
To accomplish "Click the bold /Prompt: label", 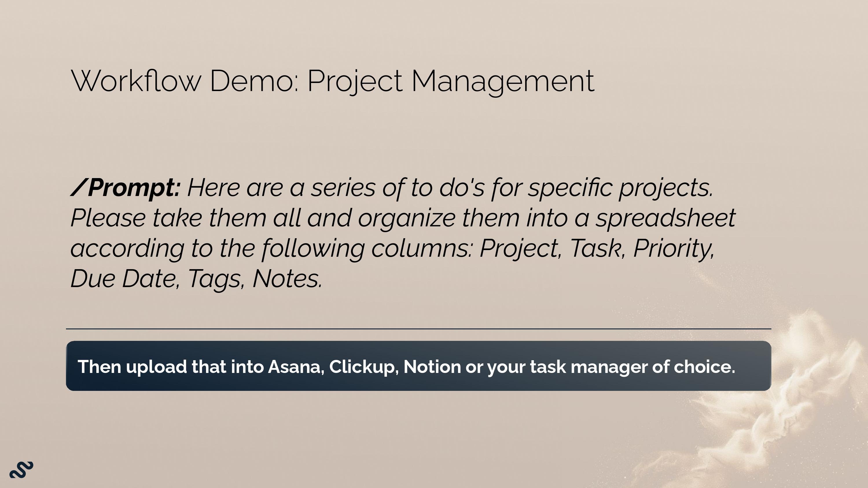I will [x=125, y=188].
